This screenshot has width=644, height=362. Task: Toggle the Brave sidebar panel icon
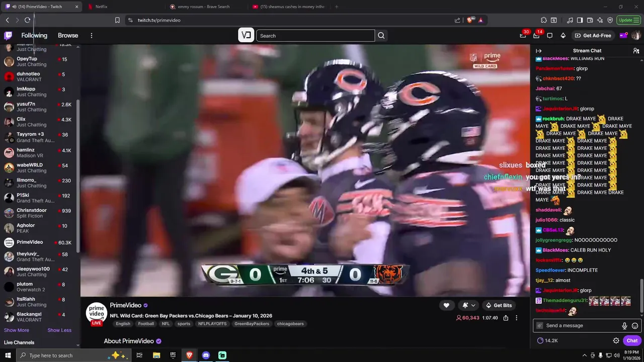point(580,20)
